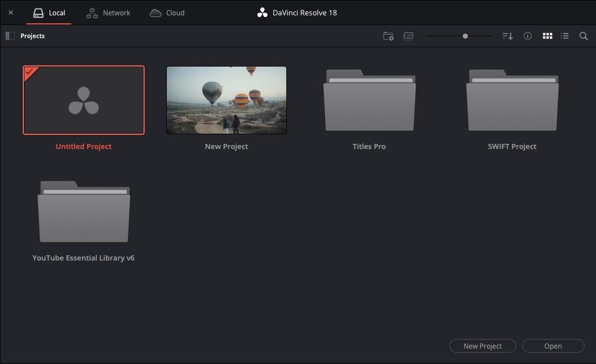Select the hot air balloon New Project thumbnail
The width and height of the screenshot is (596, 364).
pyautogui.click(x=227, y=100)
